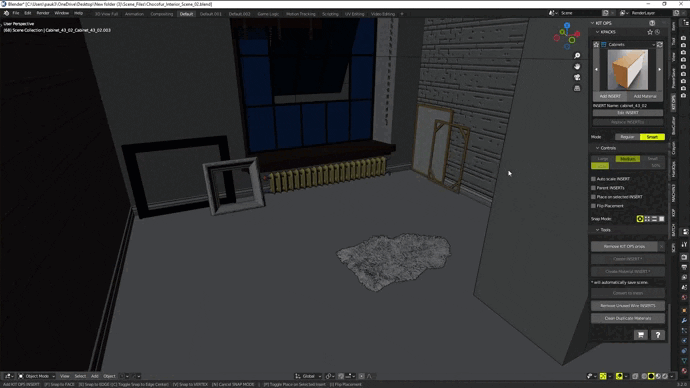This screenshot has width=690, height=388.
Task: Open the Modifiers wrench properties tab
Action: pyautogui.click(x=684, y=320)
